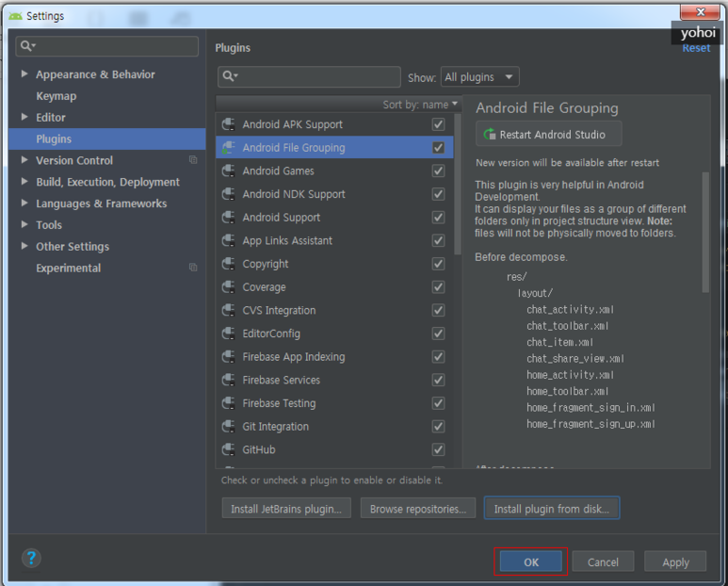Click the Cancel button
The width and height of the screenshot is (728, 586).
click(603, 562)
